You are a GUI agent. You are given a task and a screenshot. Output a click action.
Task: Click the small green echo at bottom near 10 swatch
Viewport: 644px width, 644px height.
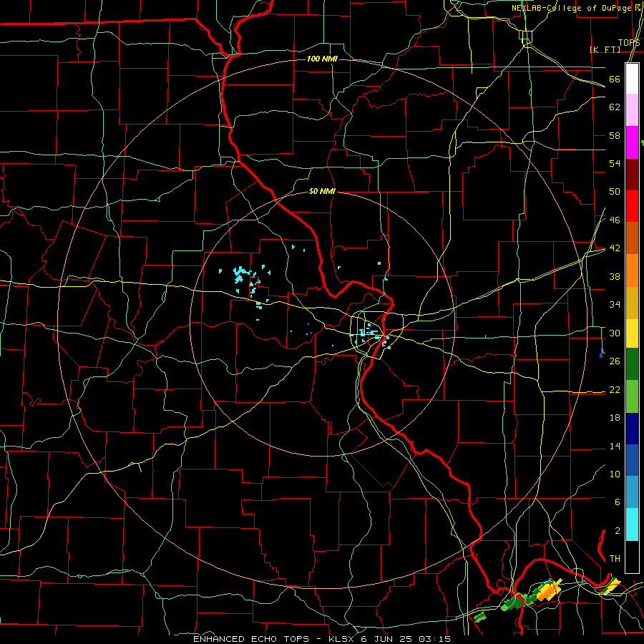point(479,615)
